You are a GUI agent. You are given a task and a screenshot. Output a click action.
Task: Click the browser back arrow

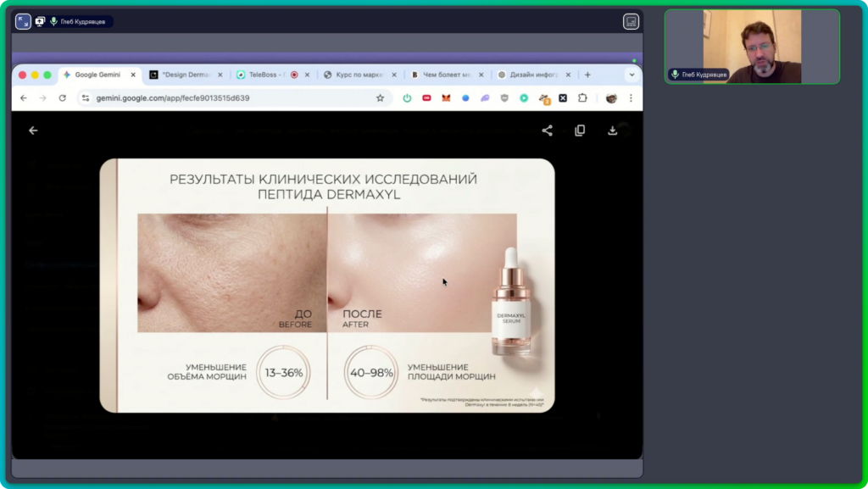pos(23,98)
